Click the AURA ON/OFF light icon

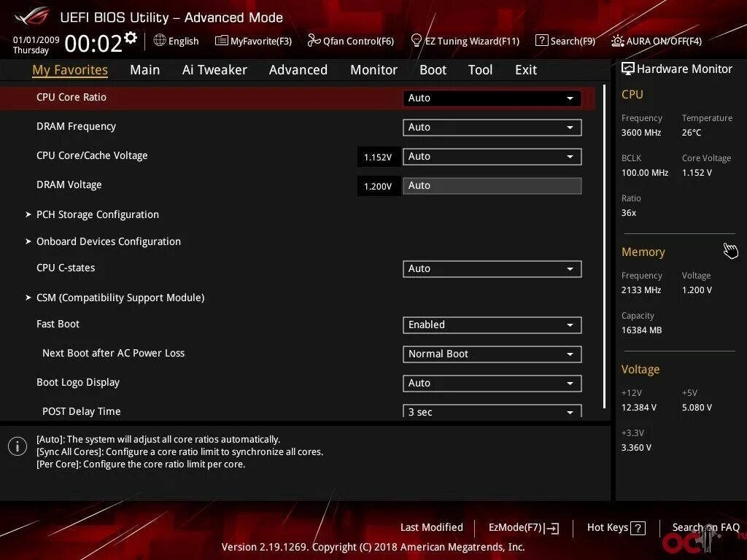tap(617, 41)
